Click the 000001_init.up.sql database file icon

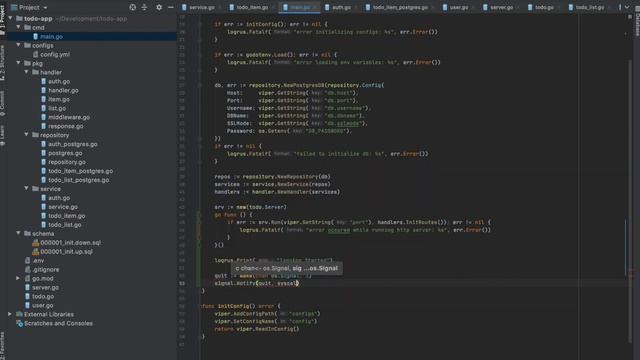(36, 251)
